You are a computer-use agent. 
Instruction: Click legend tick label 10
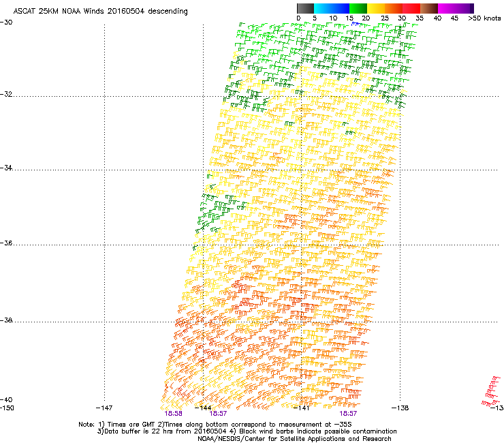(333, 18)
